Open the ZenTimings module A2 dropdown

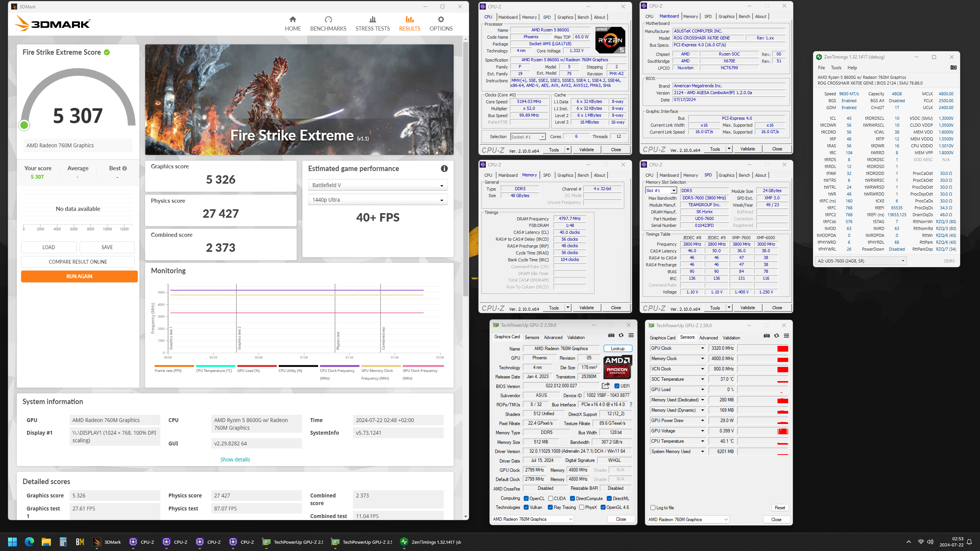[x=860, y=261]
